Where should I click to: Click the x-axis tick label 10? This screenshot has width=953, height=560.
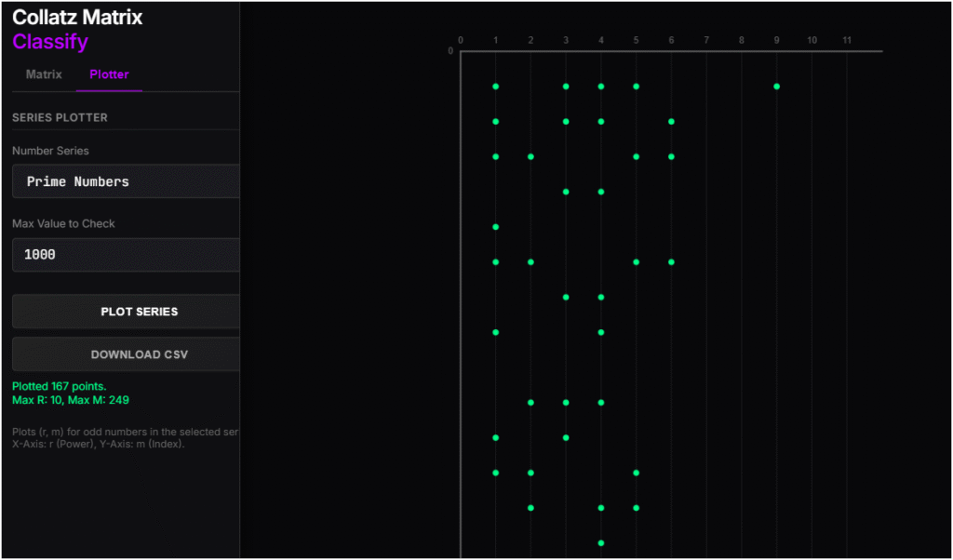pos(812,41)
